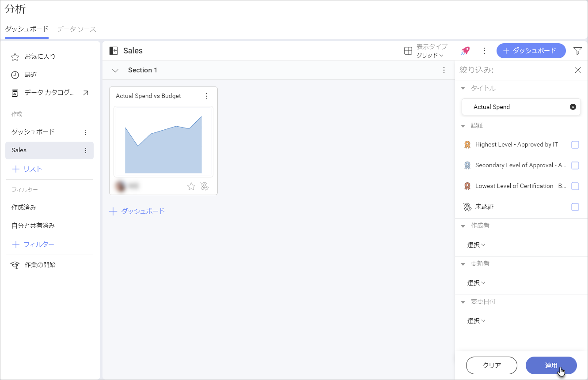
Task: Click the + フィルター link
Action: (33, 245)
